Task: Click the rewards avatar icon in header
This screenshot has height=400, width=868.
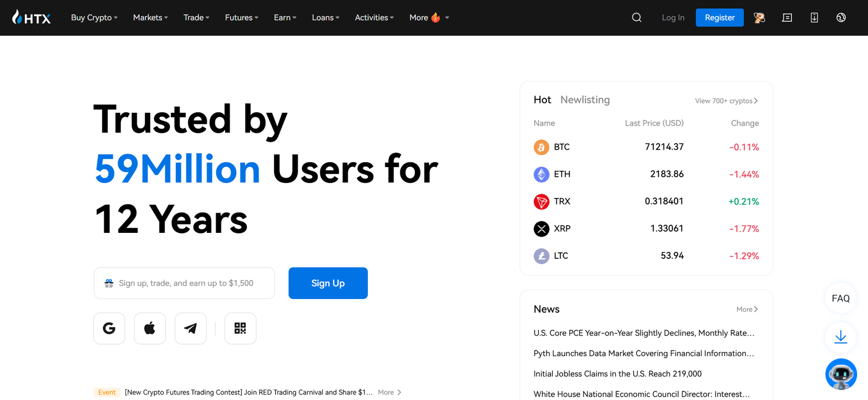Action: 759,17
